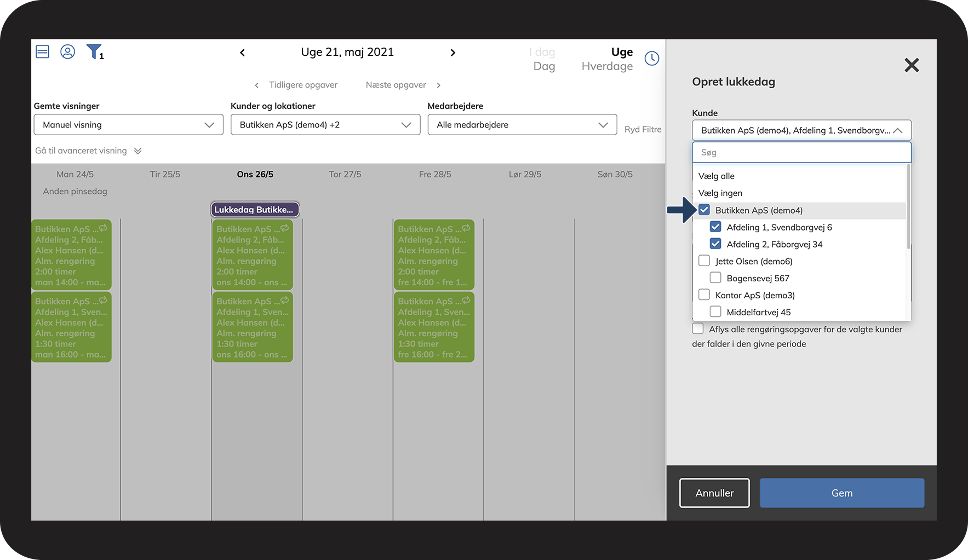Click the Gem button

[x=841, y=493]
